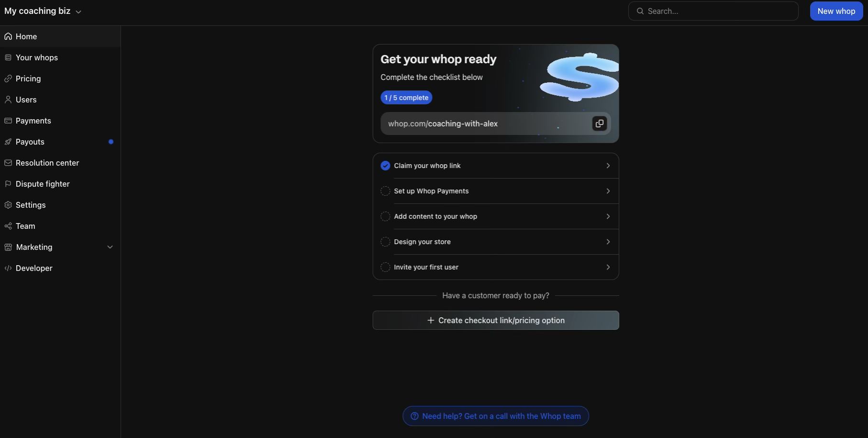Click the Settings gear icon
Image resolution: width=868 pixels, height=438 pixels.
pyautogui.click(x=8, y=205)
